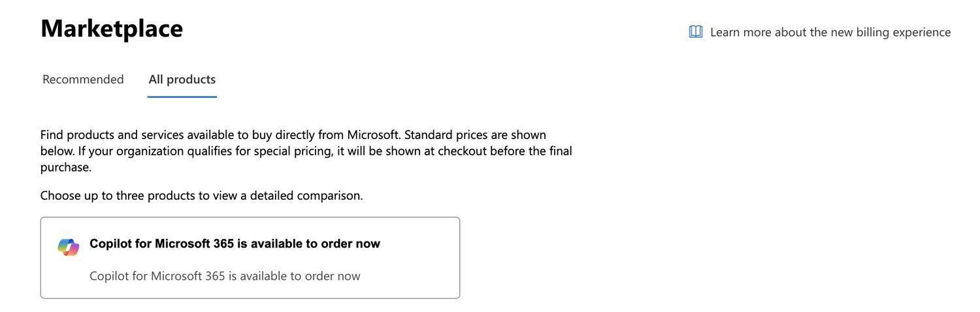Click the Marketplace page heading

pyautogui.click(x=112, y=29)
